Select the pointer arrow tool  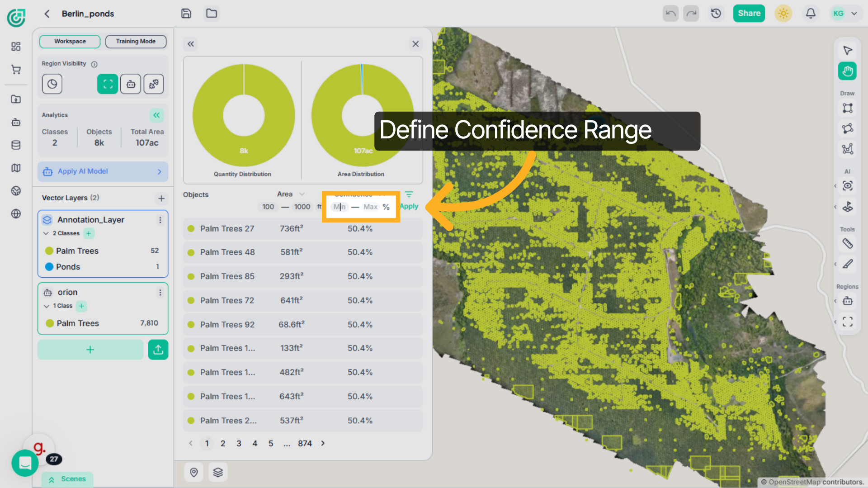point(847,50)
